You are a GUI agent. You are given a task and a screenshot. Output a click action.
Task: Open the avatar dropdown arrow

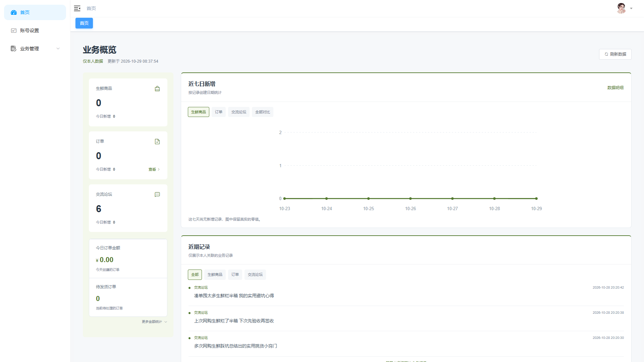(631, 9)
